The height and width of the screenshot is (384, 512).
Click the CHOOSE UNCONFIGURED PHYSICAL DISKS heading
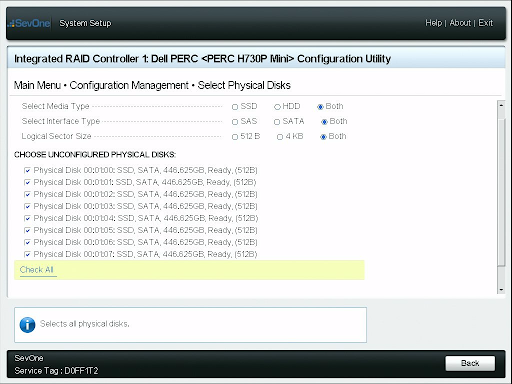[95, 155]
